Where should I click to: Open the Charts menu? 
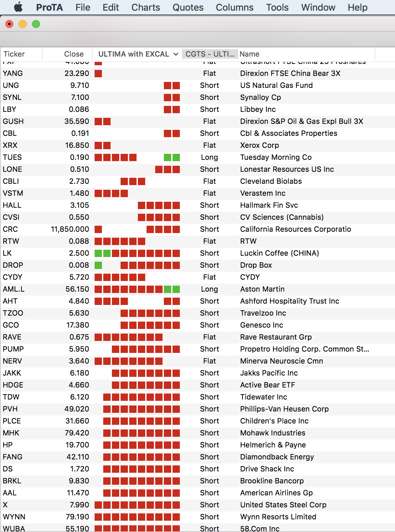146,7
